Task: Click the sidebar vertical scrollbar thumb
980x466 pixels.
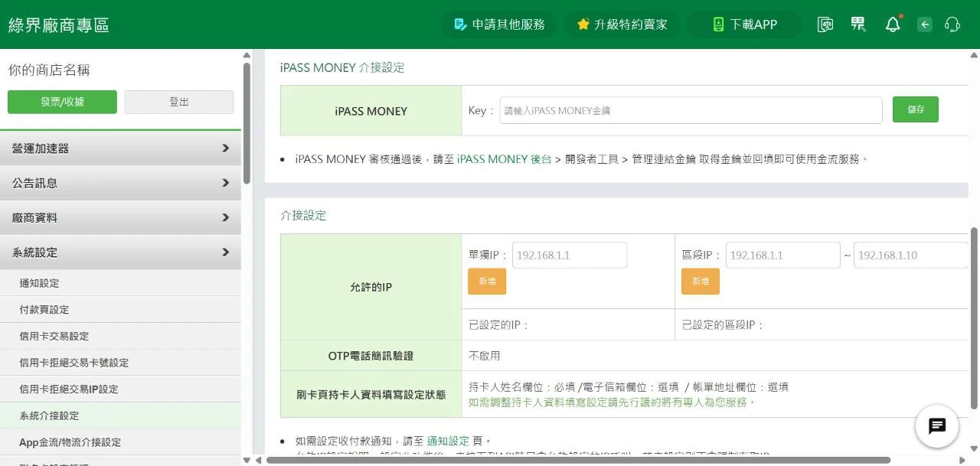Action: click(x=247, y=122)
